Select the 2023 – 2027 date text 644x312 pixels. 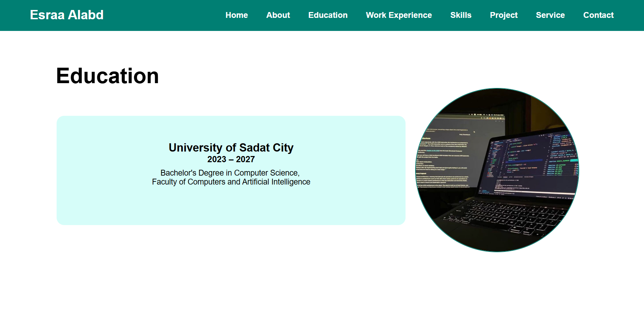click(x=231, y=159)
